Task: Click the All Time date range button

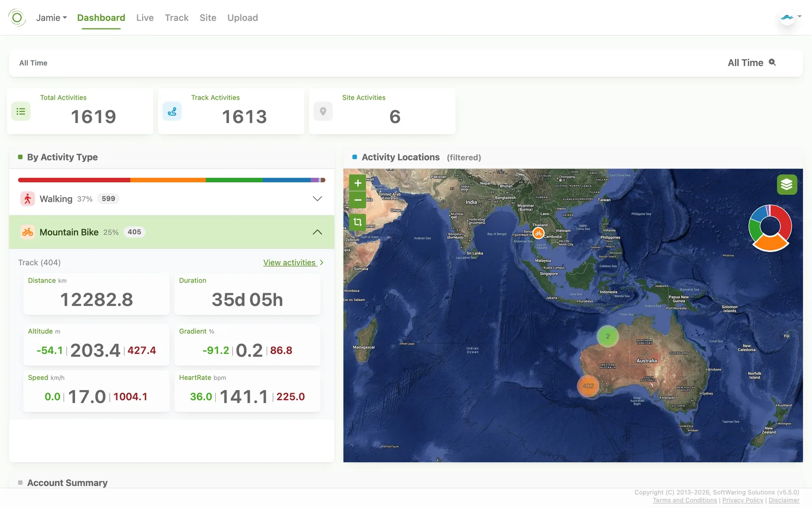Action: click(752, 62)
